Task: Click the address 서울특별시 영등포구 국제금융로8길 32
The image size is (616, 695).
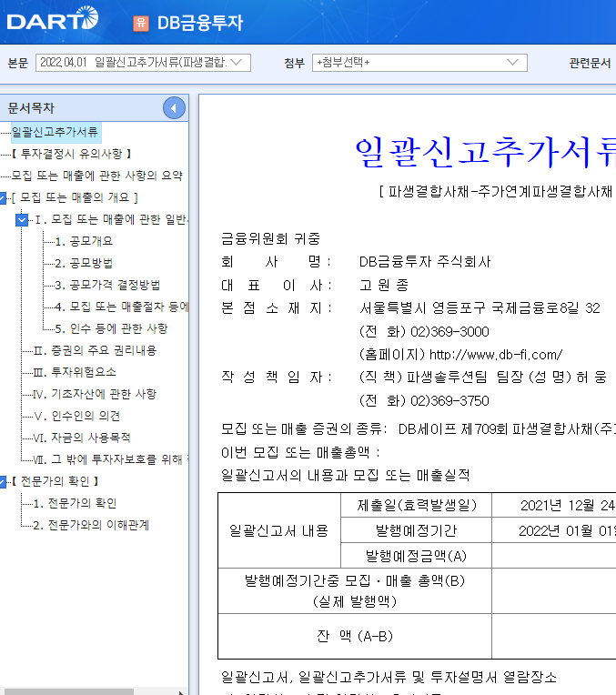Action: pos(480,308)
